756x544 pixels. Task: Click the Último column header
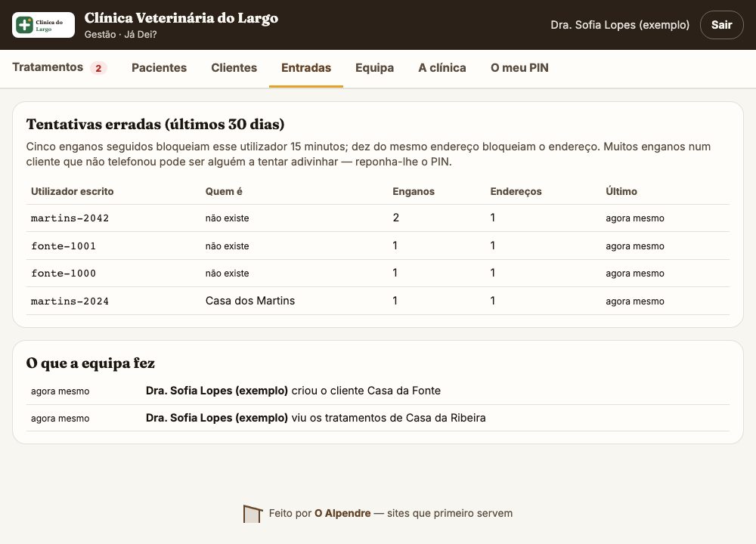[x=621, y=191]
